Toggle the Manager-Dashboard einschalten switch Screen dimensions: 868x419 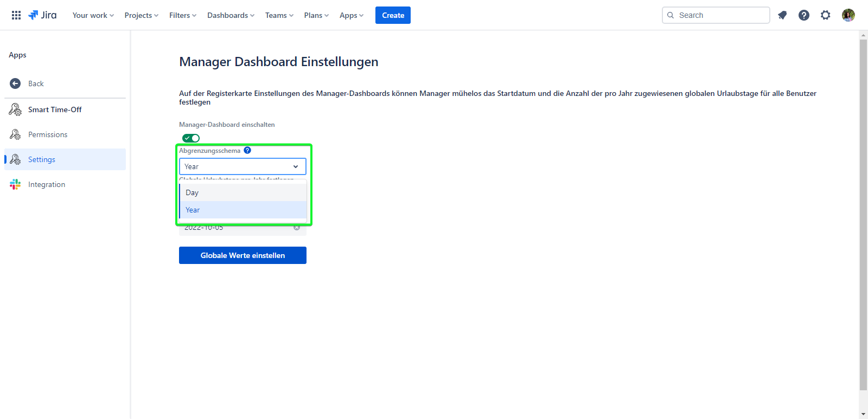(x=191, y=138)
